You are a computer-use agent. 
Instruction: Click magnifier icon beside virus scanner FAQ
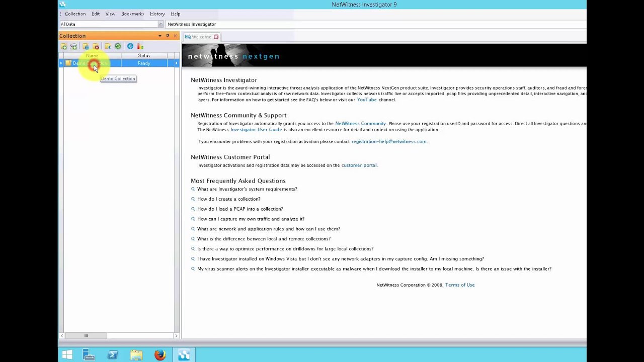pyautogui.click(x=193, y=269)
